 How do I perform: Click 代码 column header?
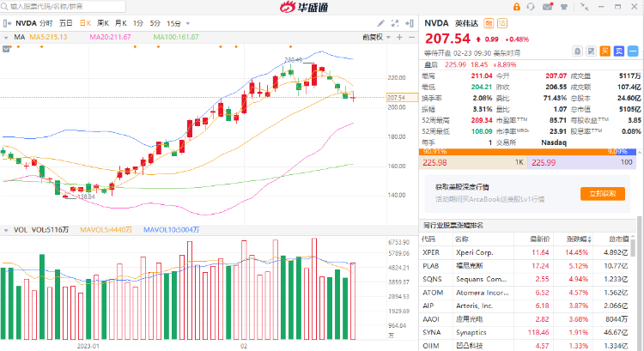point(428,239)
